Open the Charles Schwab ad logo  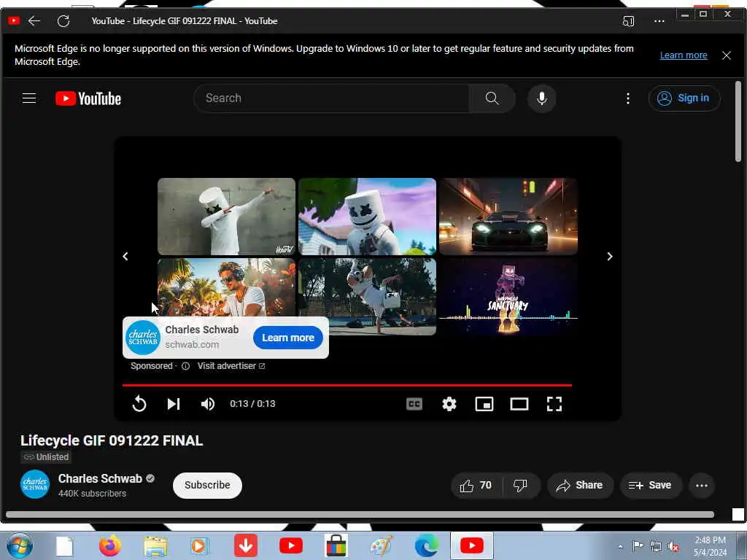point(143,338)
